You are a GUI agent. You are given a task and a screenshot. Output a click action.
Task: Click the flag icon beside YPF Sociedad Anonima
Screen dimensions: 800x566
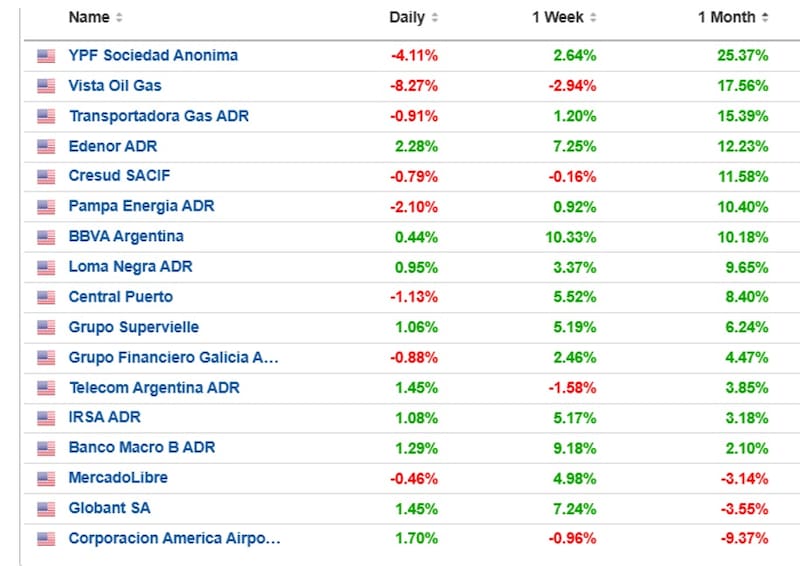(x=46, y=56)
